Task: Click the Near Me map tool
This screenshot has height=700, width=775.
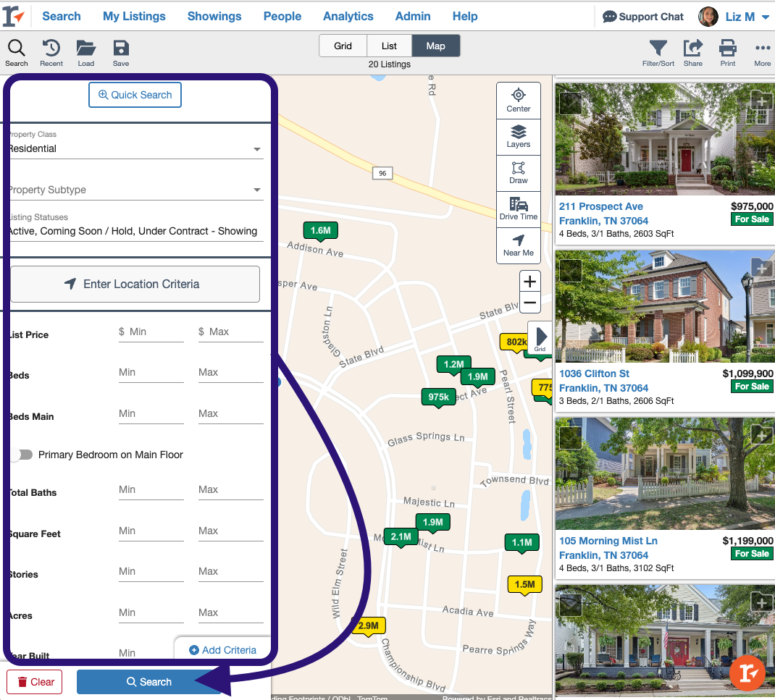Action: pyautogui.click(x=519, y=245)
